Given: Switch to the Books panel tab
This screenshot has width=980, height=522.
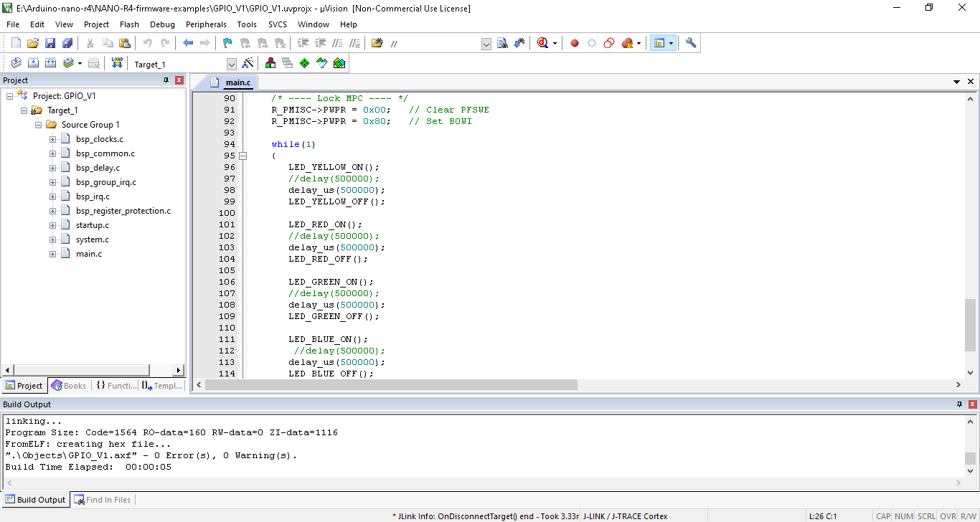Looking at the screenshot, I should [x=69, y=386].
